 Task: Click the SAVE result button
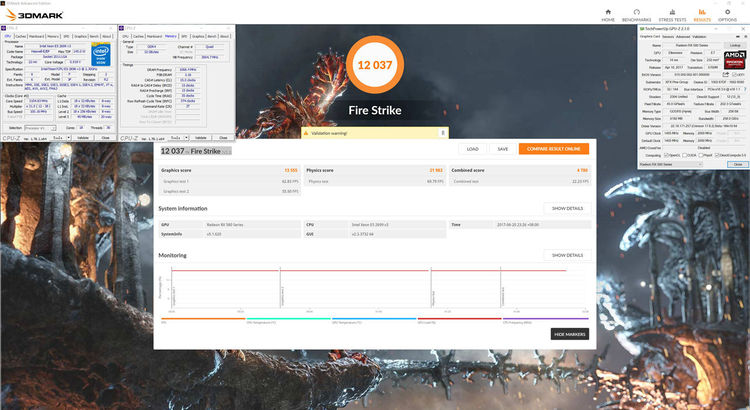point(503,149)
